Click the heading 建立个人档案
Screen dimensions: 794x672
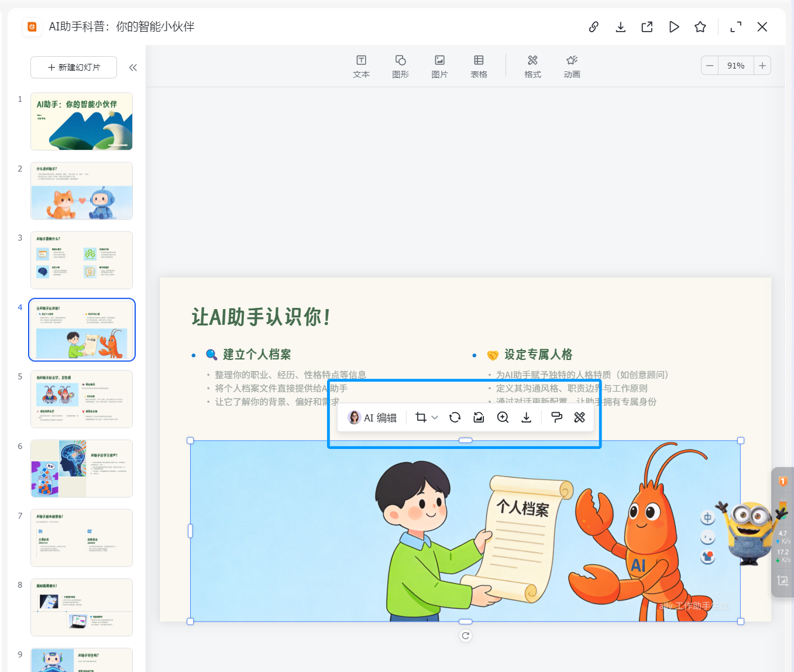click(257, 354)
